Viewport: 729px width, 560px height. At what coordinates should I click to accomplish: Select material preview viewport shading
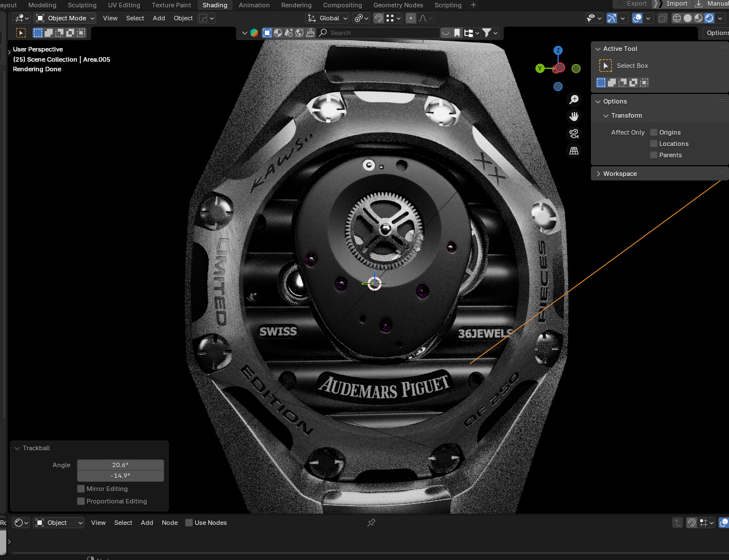point(698,18)
